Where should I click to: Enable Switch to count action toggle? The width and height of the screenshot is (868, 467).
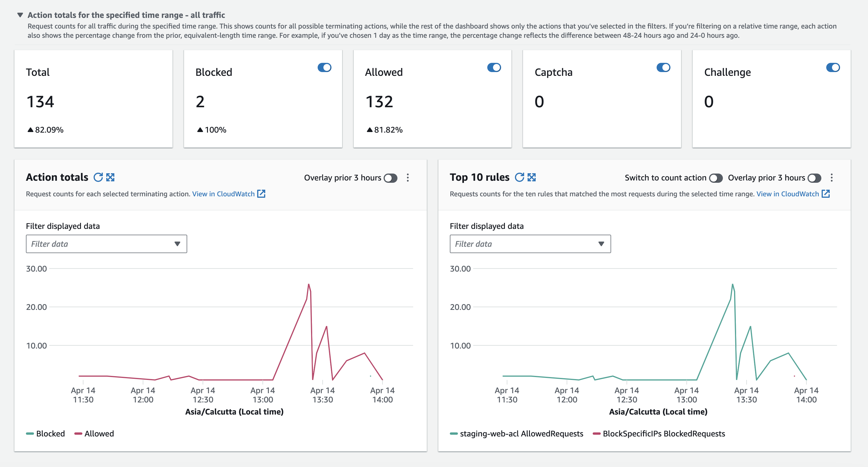[715, 178]
